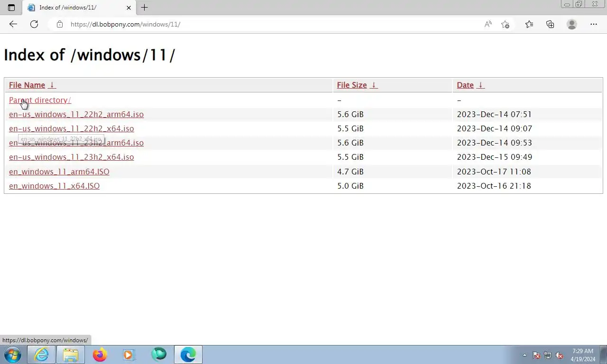The height and width of the screenshot is (364, 607).
Task: Click the date 2023-Oct-17 11:08
Action: point(494,172)
